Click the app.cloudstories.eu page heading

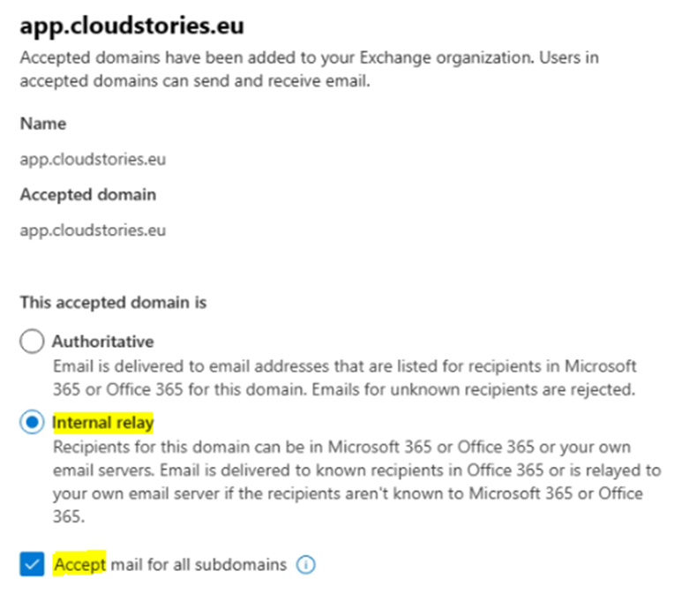tap(131, 26)
